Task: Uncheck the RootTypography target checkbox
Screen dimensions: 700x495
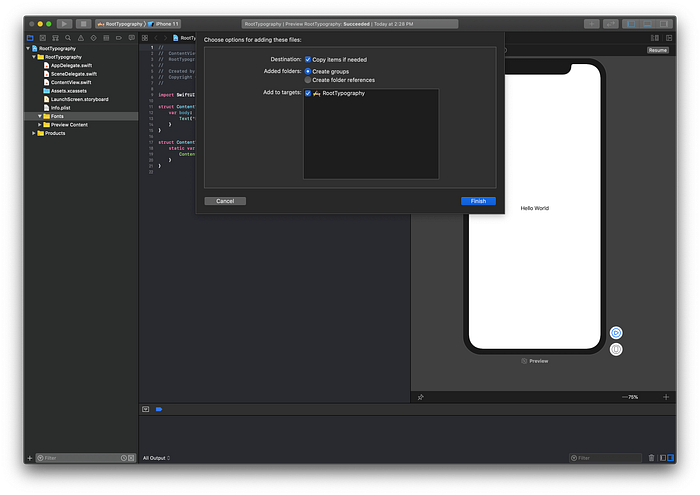Action: 308,93
